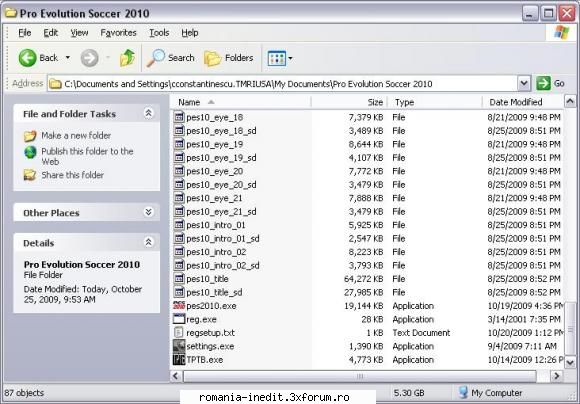Click the horizontal scrollbar thumb
Image resolution: width=580 pixels, height=404 pixels.
360,376
